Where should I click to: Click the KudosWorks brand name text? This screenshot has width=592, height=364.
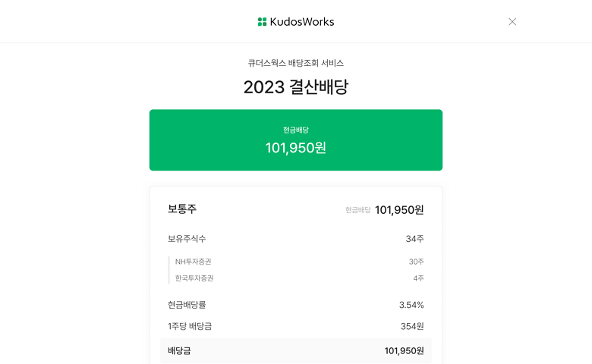coord(302,22)
